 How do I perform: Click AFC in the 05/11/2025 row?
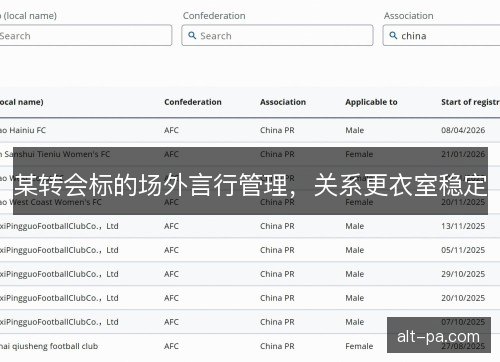[171, 250]
